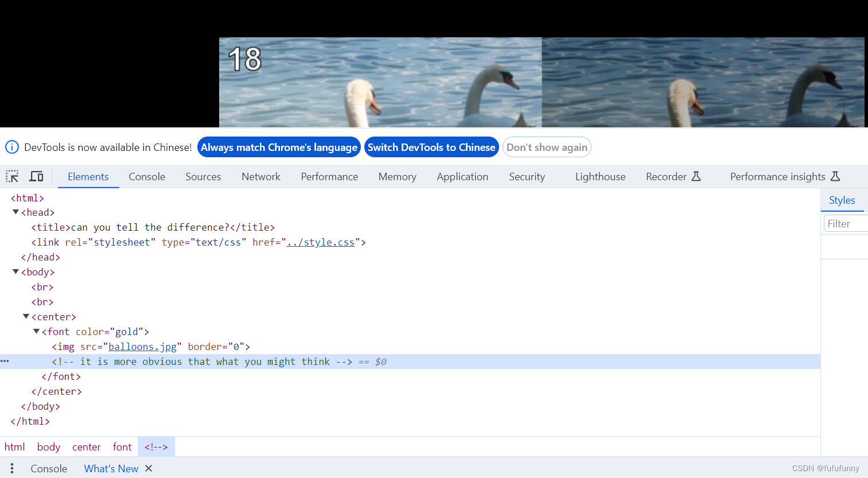Select the 'it is more obvious' comment line
This screenshot has height=478, width=868.
point(410,362)
